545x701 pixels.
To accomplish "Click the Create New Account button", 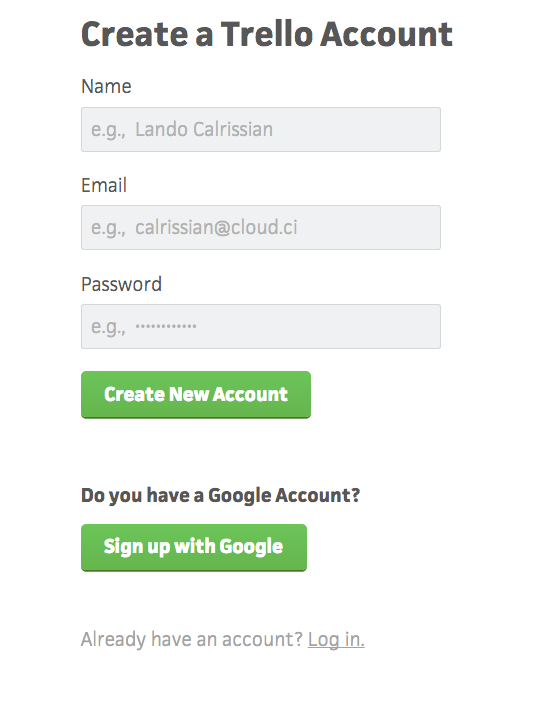I will tap(196, 395).
